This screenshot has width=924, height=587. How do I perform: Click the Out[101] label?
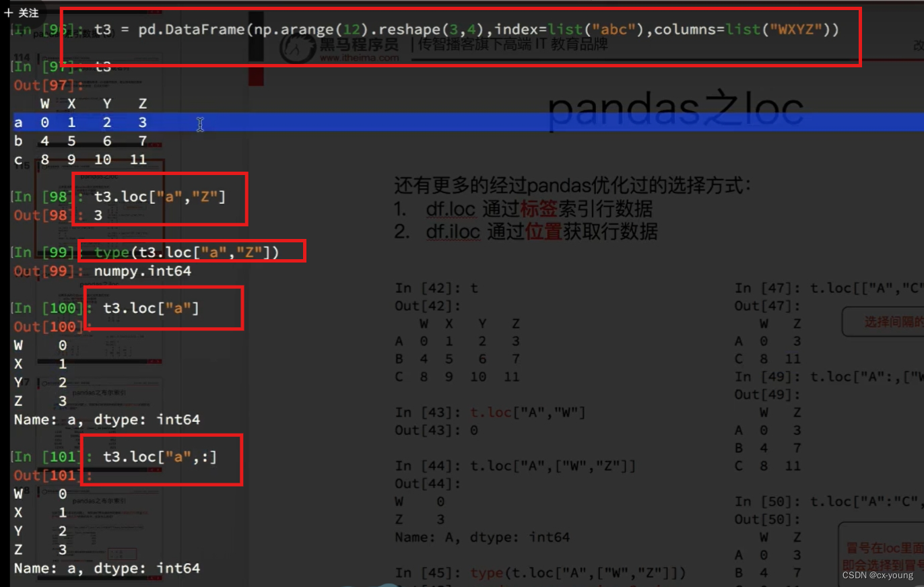coord(52,475)
